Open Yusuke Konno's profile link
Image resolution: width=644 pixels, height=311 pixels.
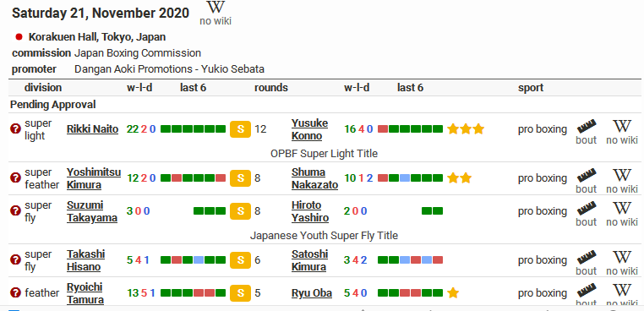click(x=309, y=129)
